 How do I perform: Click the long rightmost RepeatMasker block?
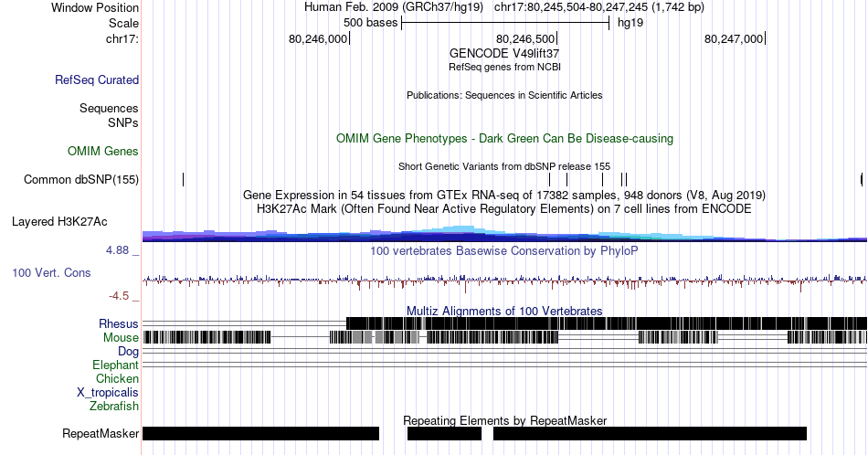(x=650, y=433)
